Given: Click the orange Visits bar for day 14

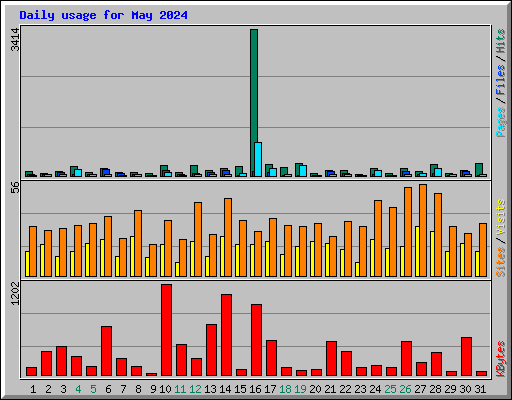Looking at the screenshot, I should pyautogui.click(x=228, y=237).
